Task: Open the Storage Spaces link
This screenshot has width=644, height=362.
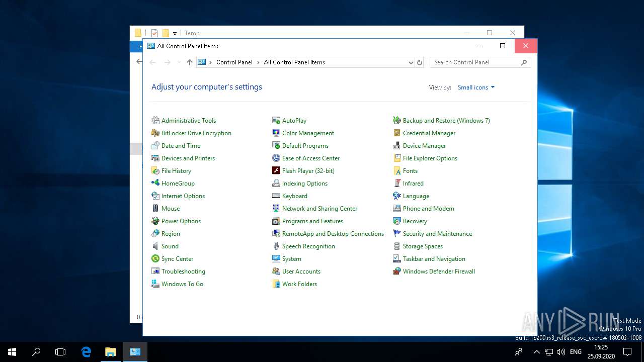Action: point(423,246)
